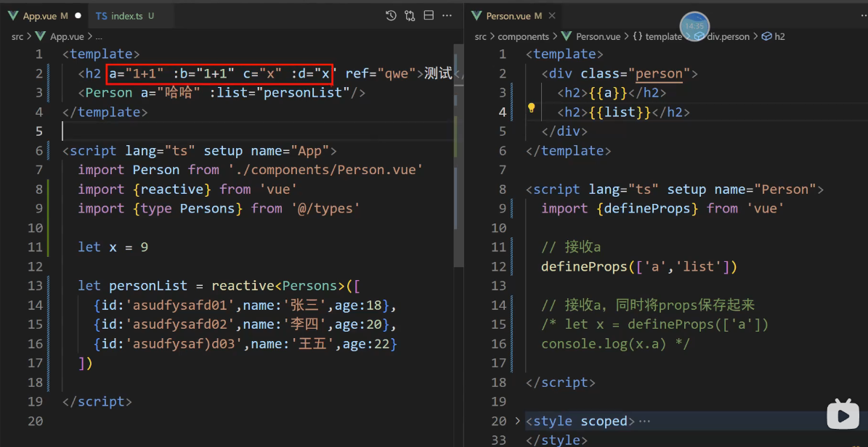Click ':list="personList"' attribute
The image size is (868, 447).
click(280, 92)
